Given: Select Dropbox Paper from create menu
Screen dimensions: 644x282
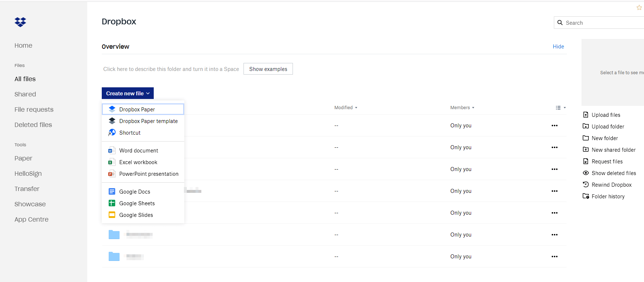Looking at the screenshot, I should (143, 109).
